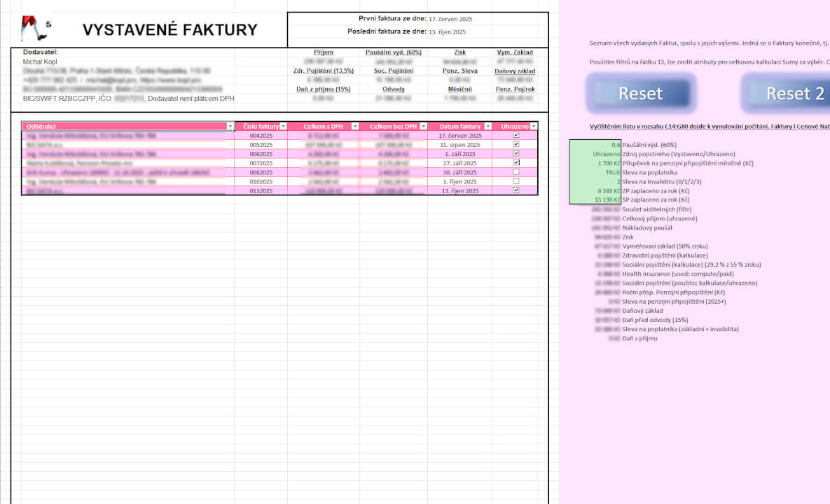The height and width of the screenshot is (504, 830).
Task: Select the green Uhrazeno source cell
Action: [x=595, y=154]
